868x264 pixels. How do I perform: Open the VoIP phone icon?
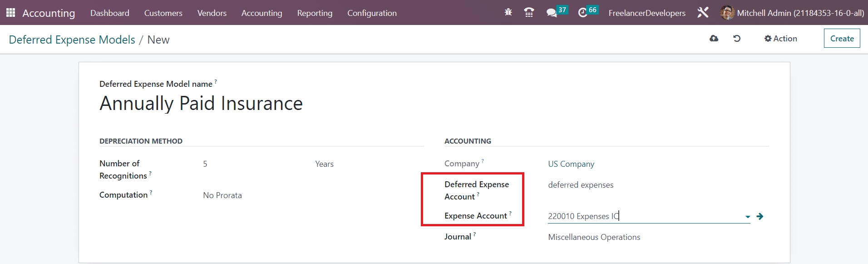point(529,13)
